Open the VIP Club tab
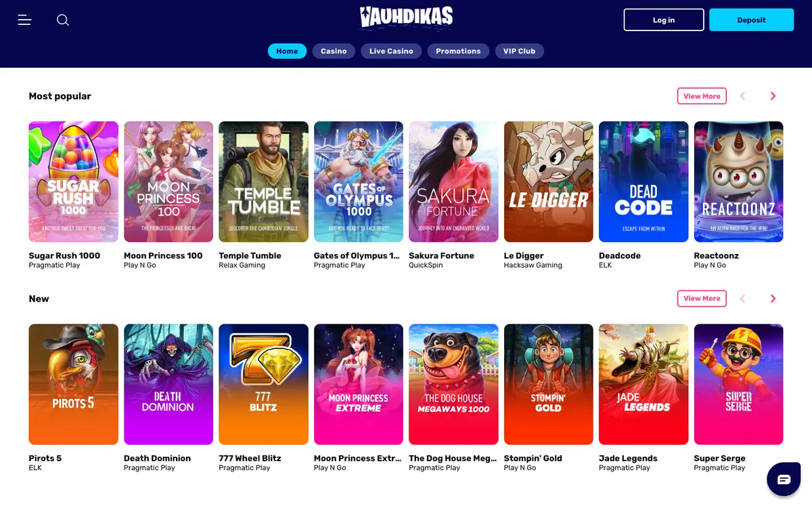Screen dimensions: 812x508 pyautogui.click(x=519, y=51)
